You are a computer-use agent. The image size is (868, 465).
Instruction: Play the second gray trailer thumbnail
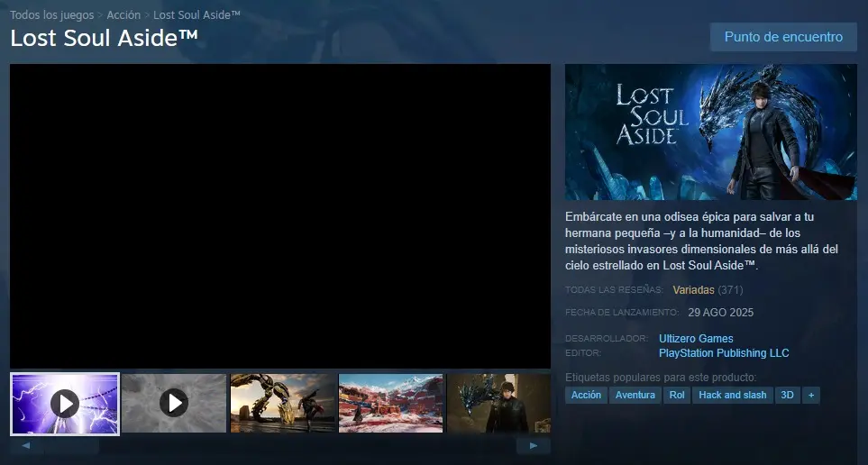point(174,404)
